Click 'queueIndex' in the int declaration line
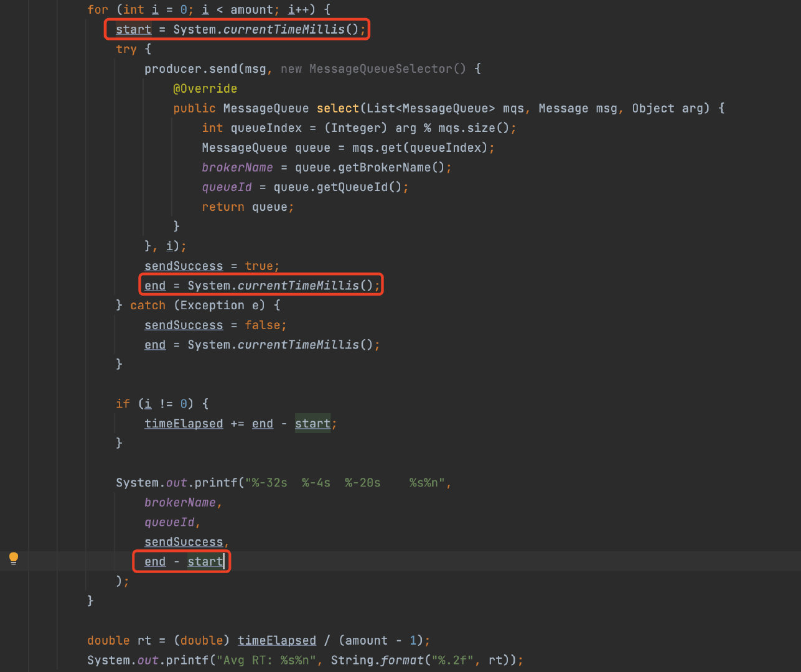 (266, 128)
